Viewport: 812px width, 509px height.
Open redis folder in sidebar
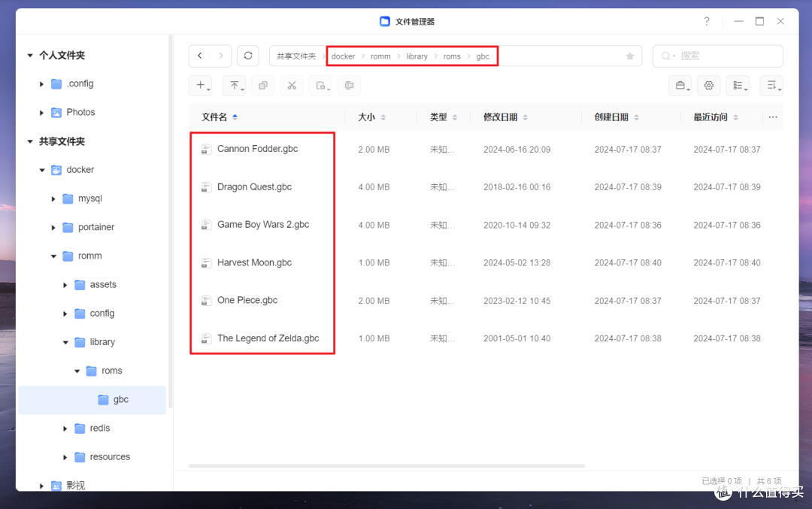click(x=99, y=429)
